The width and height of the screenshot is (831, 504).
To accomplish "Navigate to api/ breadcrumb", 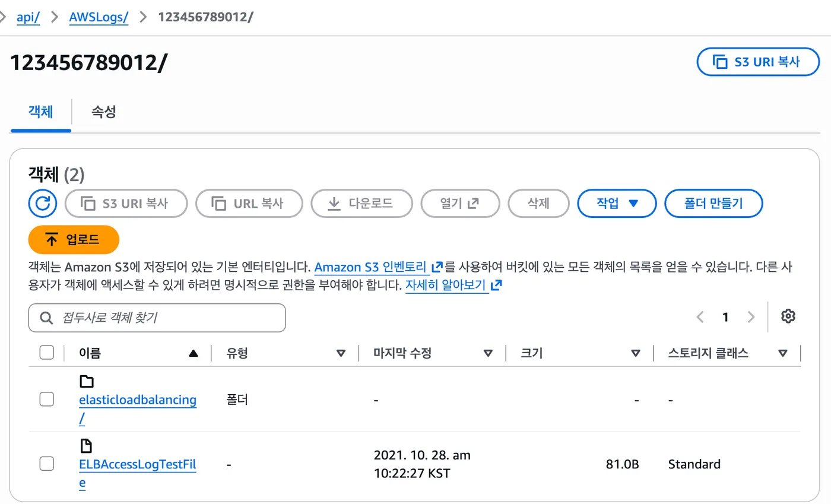I will pyautogui.click(x=28, y=17).
